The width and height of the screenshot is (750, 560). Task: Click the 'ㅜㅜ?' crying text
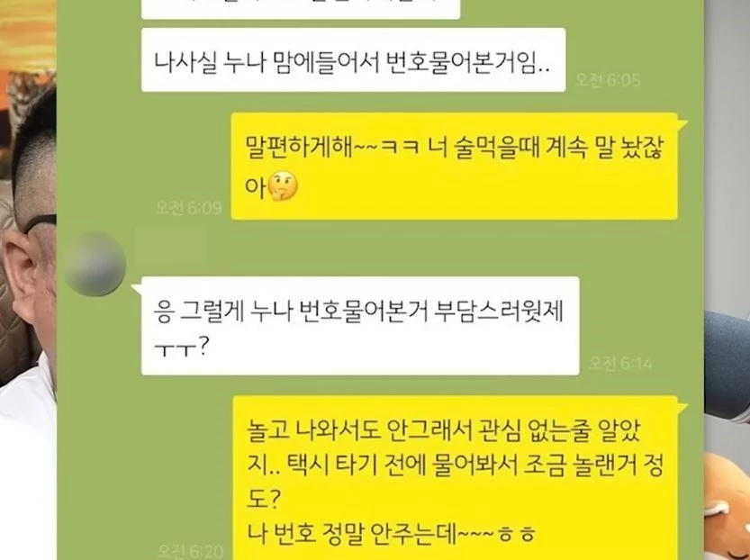(181, 348)
